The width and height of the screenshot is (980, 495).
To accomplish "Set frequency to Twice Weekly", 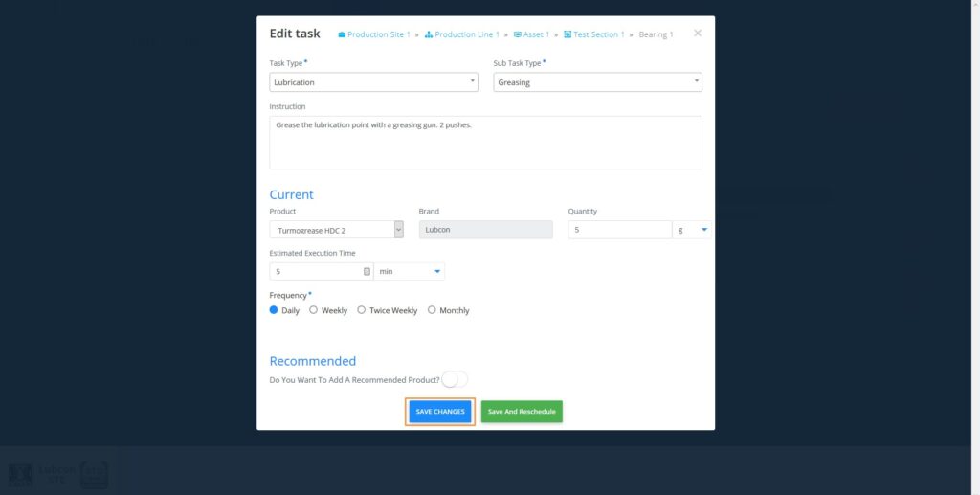I will (x=362, y=310).
